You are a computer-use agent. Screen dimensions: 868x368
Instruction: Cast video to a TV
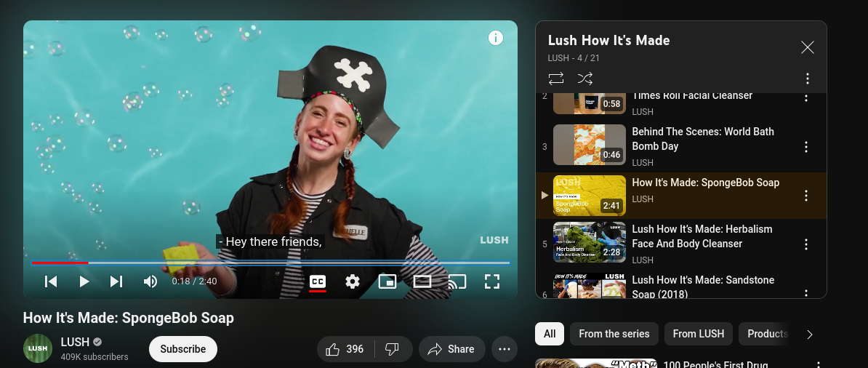coord(457,281)
